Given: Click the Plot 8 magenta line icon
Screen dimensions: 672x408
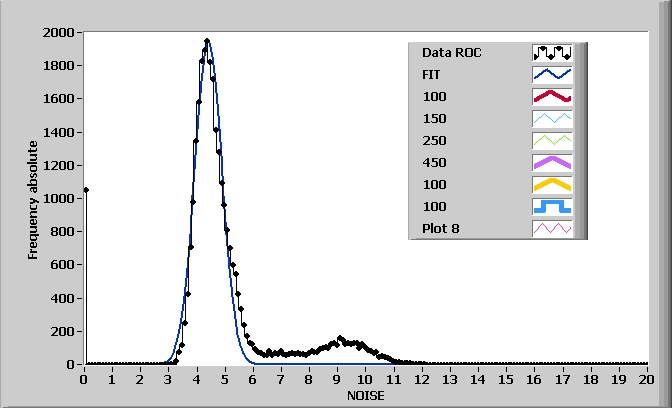Looking at the screenshot, I should (x=551, y=228).
